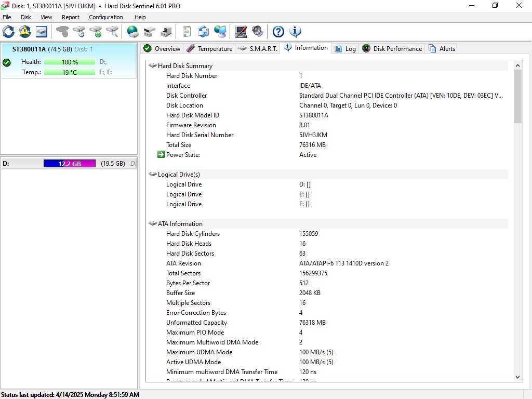The height and width of the screenshot is (399, 532).
Task: Click the green arrow icon next to Power State
Action: point(161,155)
